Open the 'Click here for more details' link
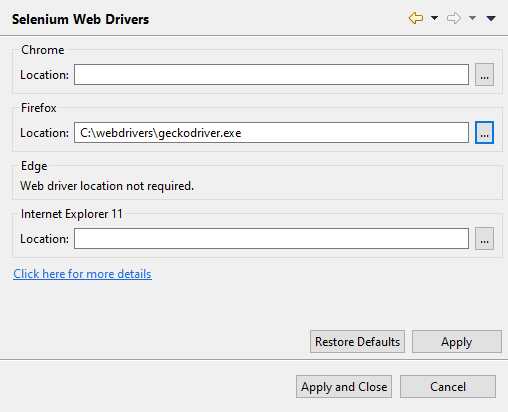Image resolution: width=508 pixels, height=412 pixels. coord(82,274)
